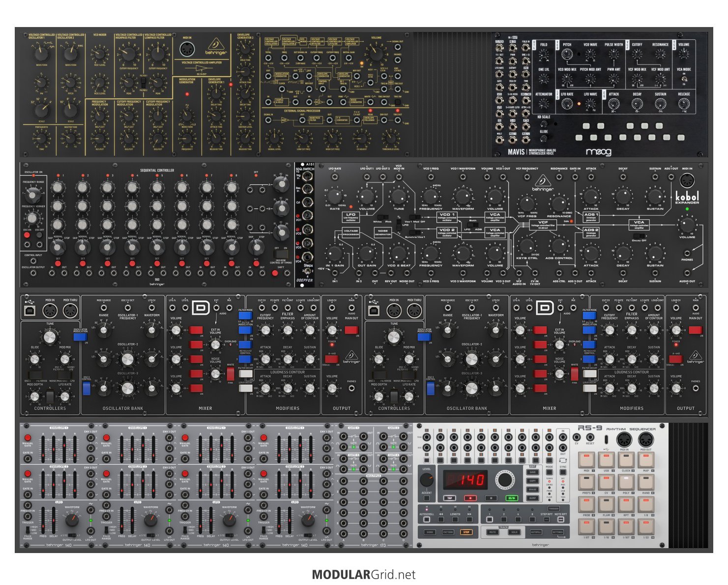
Task: Hit the RS-9 pad labeled FLAM
Action: click(606, 504)
